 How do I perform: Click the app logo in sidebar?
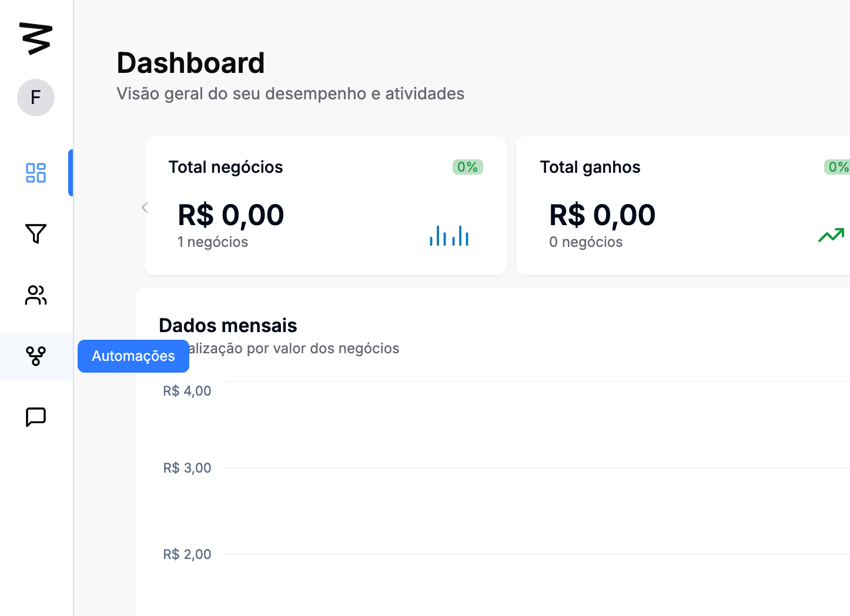[x=36, y=39]
